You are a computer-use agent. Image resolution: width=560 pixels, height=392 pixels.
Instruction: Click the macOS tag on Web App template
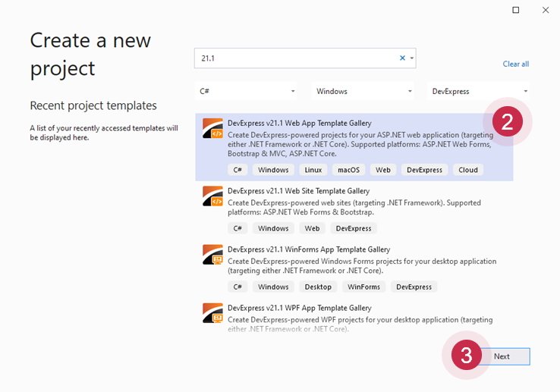[x=348, y=170]
